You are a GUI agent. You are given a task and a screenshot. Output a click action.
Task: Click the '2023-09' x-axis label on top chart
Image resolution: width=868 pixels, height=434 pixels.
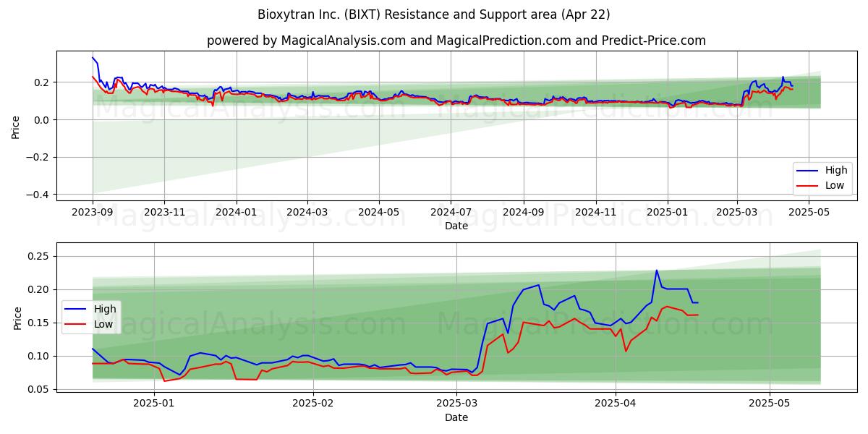[x=93, y=213]
